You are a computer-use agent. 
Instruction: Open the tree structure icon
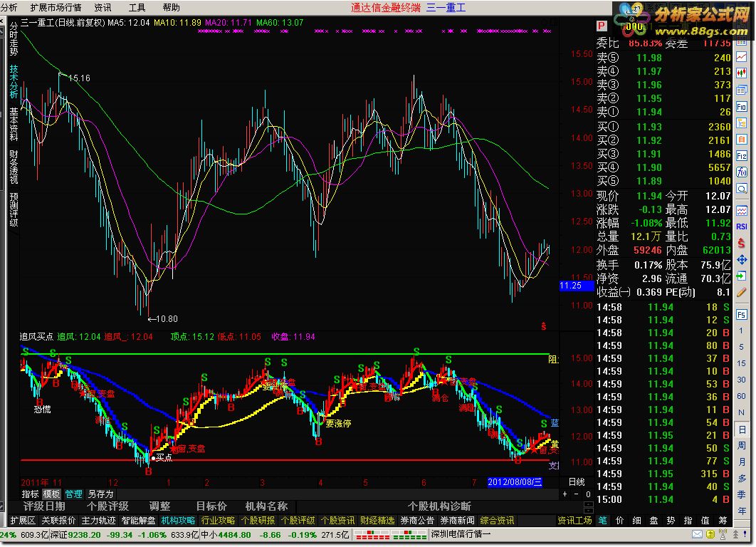[x=742, y=123]
